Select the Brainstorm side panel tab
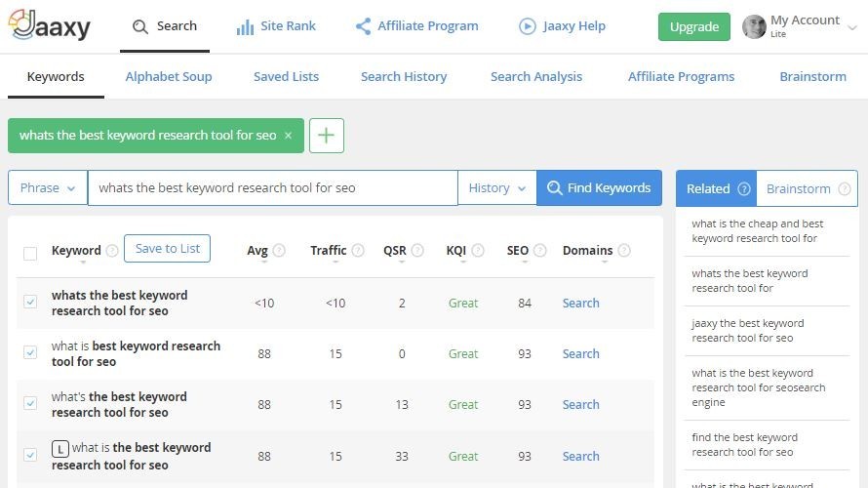Viewport: 868px width, 488px height. coord(807,189)
